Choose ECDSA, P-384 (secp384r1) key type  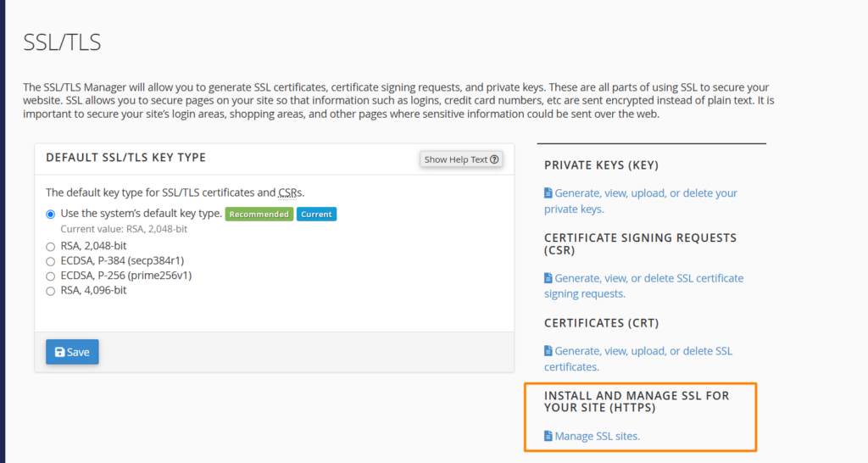(51, 261)
